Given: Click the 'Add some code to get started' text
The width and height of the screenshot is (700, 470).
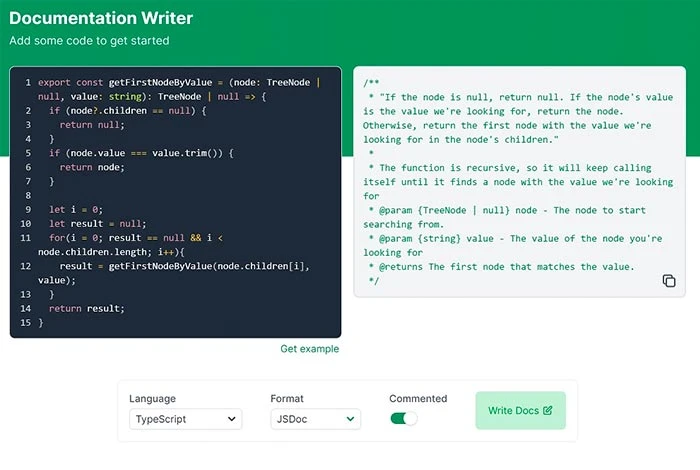Looking at the screenshot, I should click(89, 41).
